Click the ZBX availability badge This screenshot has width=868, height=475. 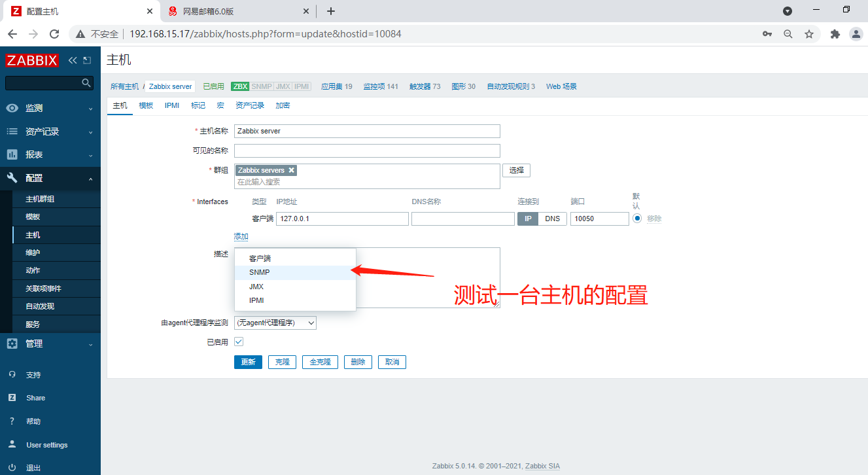click(x=240, y=86)
